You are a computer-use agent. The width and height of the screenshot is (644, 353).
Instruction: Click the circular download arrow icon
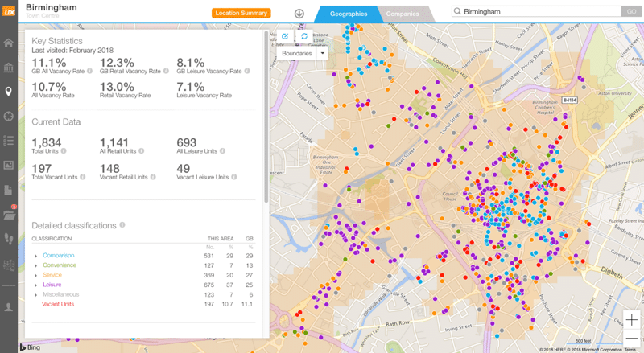pos(299,14)
